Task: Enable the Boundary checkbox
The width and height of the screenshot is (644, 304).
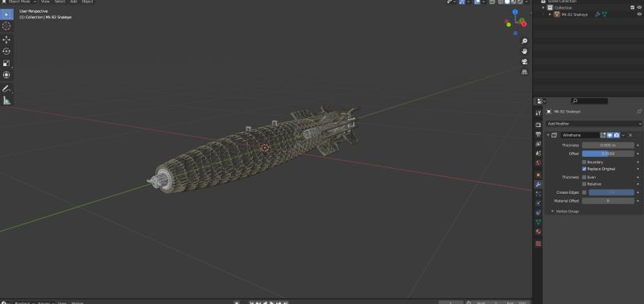Action: click(x=584, y=162)
